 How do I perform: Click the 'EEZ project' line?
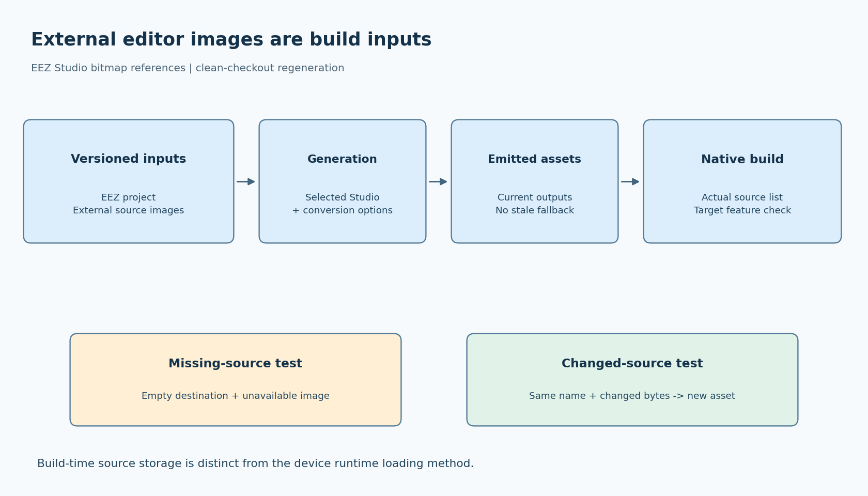(129, 198)
